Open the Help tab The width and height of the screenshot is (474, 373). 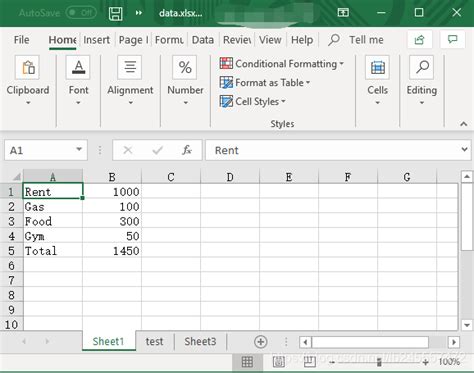click(302, 40)
